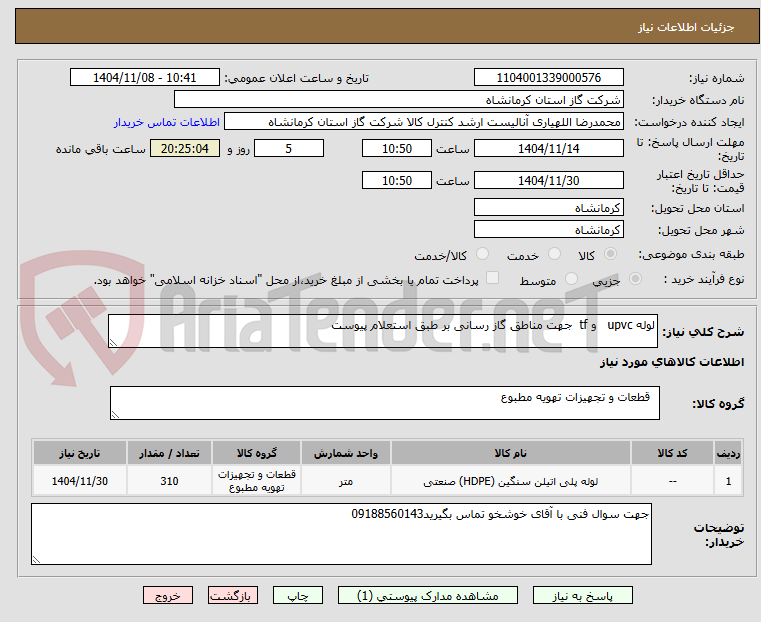Image resolution: width=761 pixels, height=622 pixels.
Task: Click the quantity cell 310
Action: coord(169,481)
